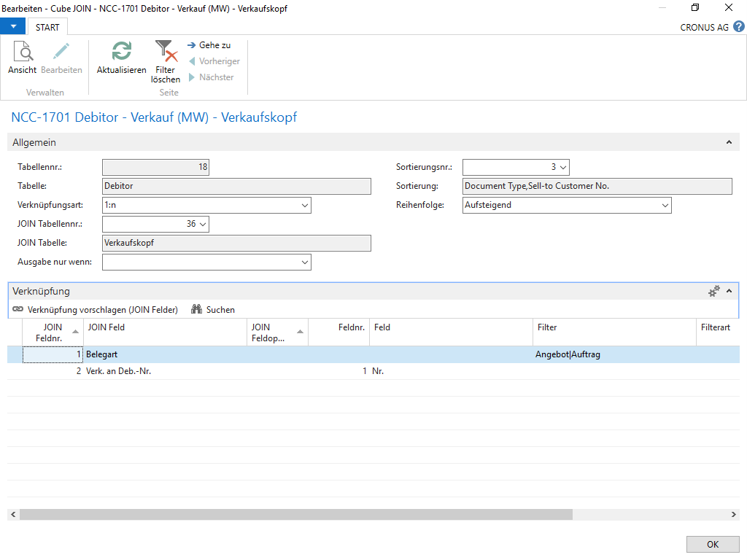
Task: Click the JOIN Feldop... column header
Action: pos(278,332)
